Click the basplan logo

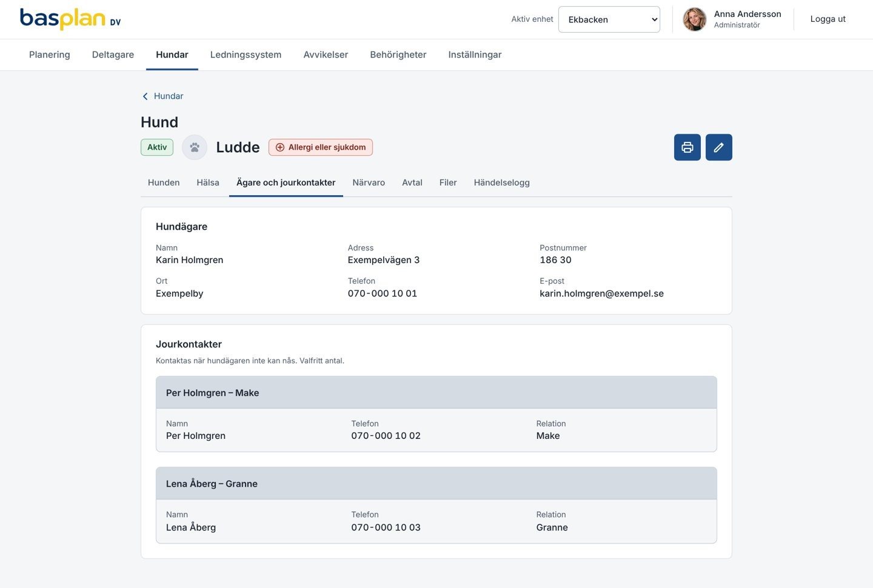pos(70,19)
